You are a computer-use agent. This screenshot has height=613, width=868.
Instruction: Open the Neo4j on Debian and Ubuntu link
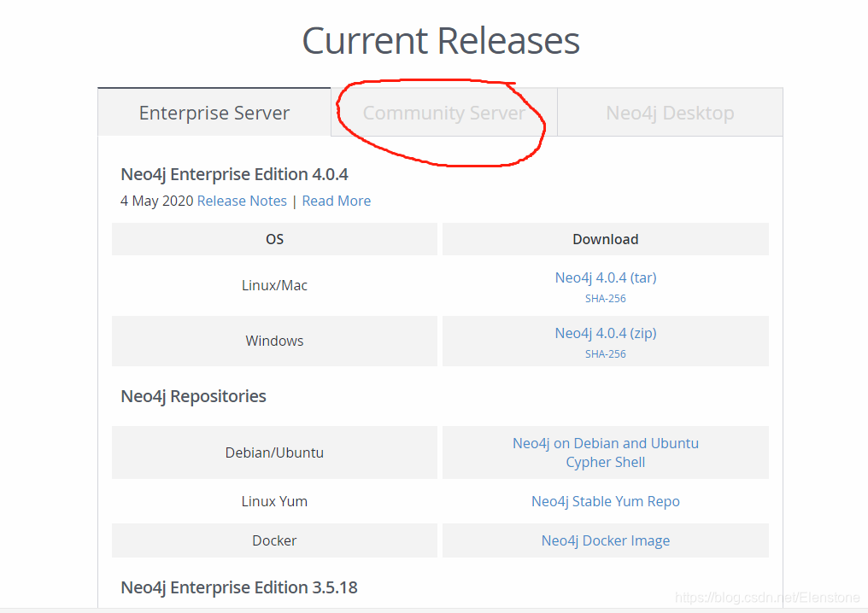(606, 442)
